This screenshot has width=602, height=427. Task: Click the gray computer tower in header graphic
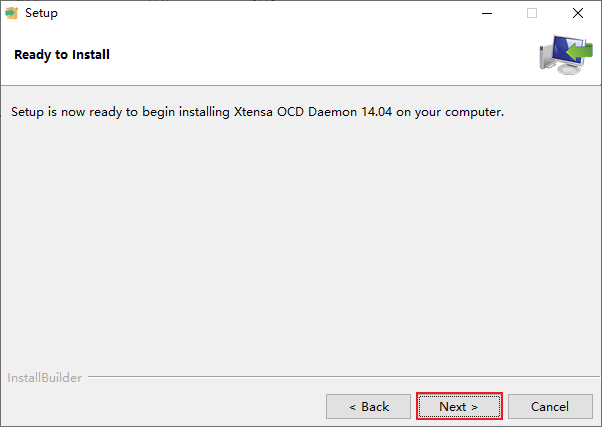pos(545,58)
